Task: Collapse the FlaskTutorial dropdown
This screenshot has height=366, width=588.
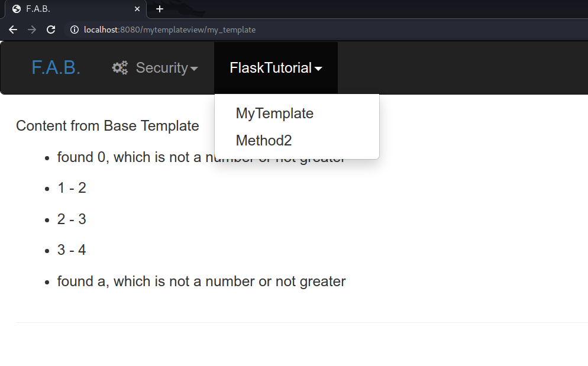Action: point(276,67)
